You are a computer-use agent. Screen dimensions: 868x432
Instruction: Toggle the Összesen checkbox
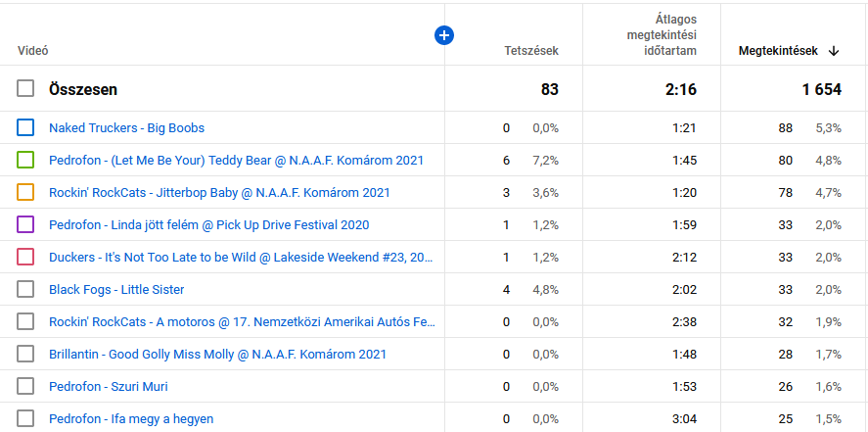[25, 88]
